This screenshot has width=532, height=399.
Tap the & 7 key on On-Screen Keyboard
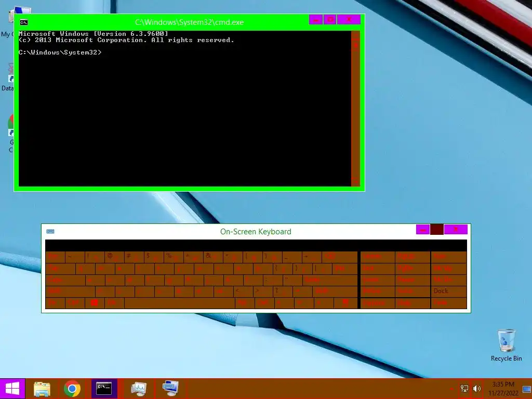pyautogui.click(x=213, y=257)
